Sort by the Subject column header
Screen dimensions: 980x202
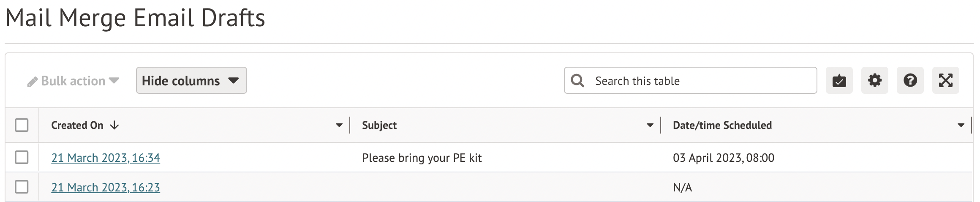coord(379,126)
